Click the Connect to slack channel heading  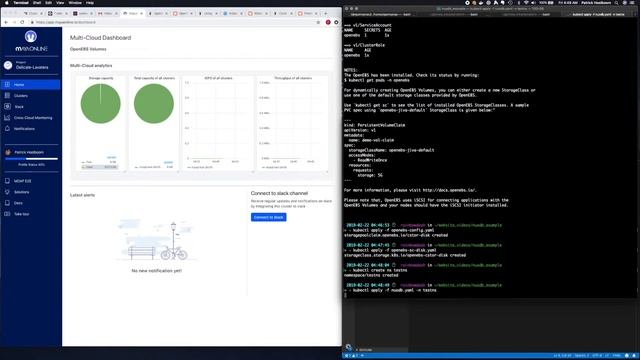point(279,193)
